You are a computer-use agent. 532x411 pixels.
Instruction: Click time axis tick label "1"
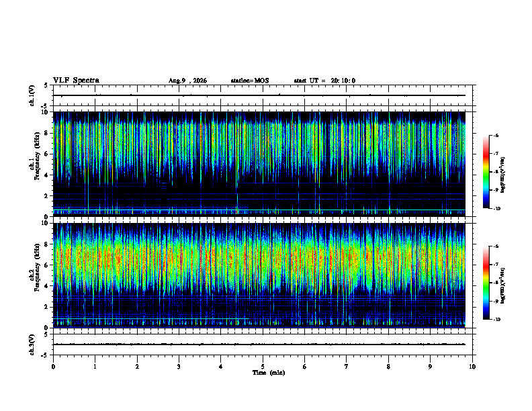(95, 367)
